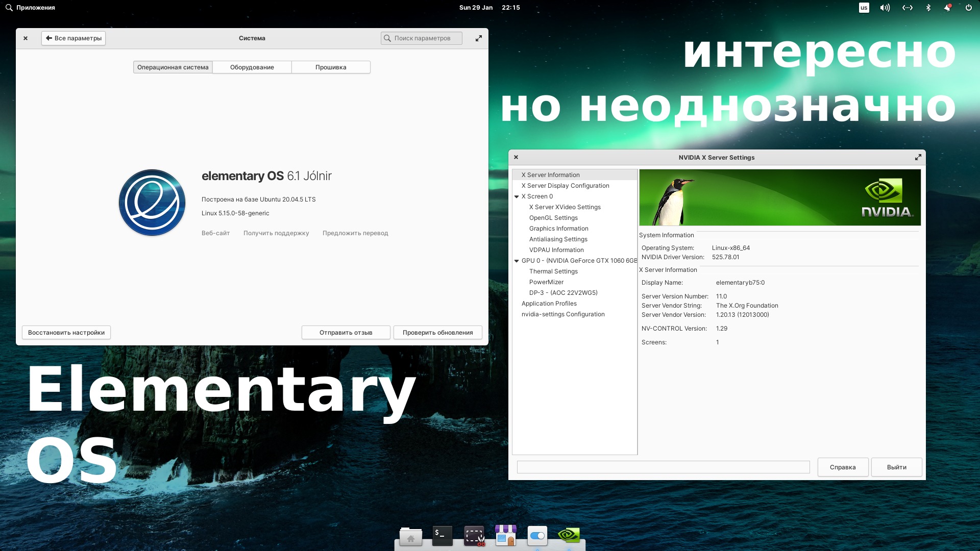Click the network indicator in the top panel

tap(908, 8)
